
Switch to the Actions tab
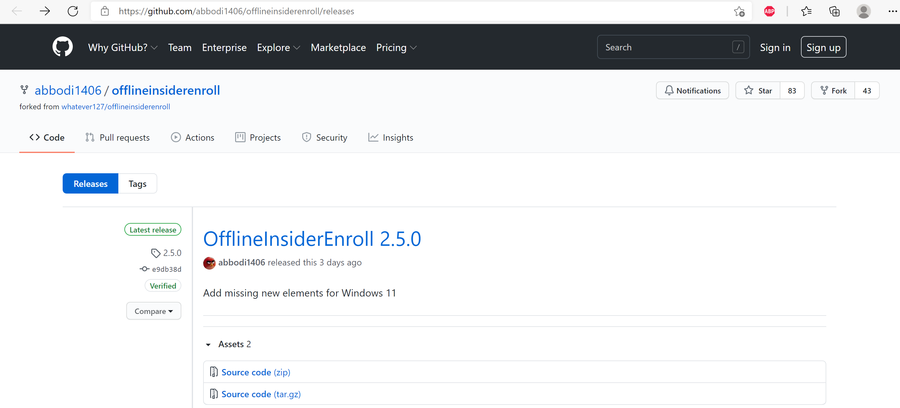point(193,138)
